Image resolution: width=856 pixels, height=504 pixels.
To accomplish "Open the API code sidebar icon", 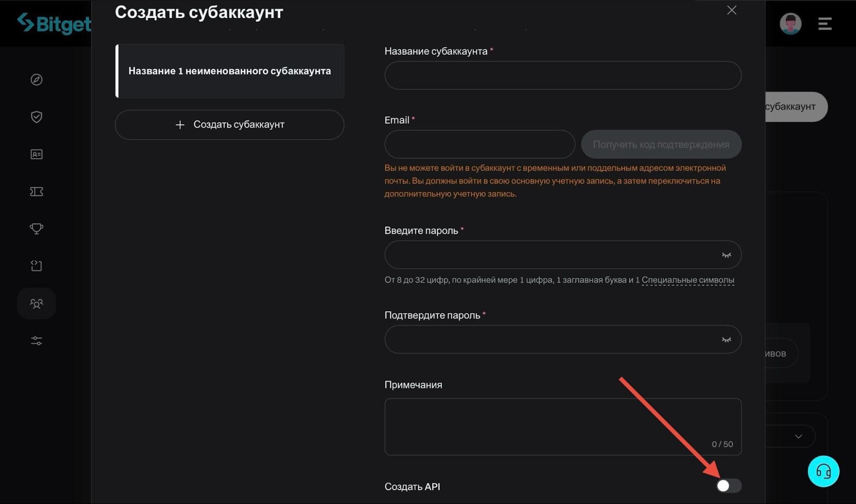I will point(36,266).
